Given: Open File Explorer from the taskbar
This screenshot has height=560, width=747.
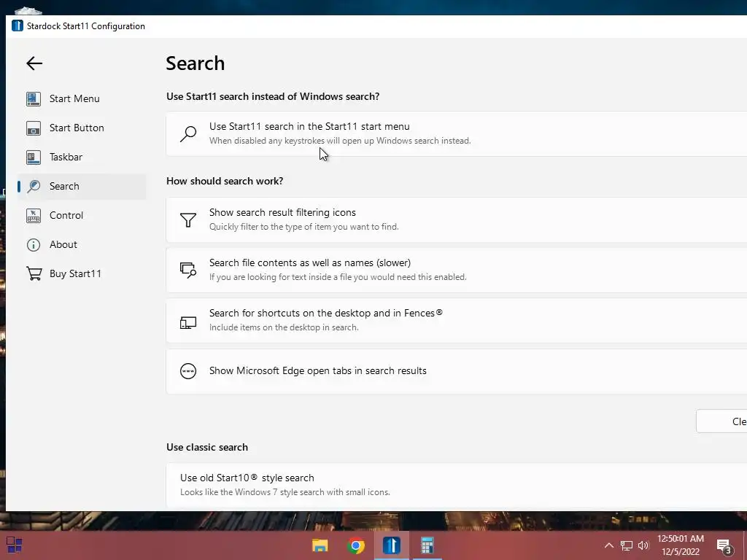Looking at the screenshot, I should coord(320,545).
